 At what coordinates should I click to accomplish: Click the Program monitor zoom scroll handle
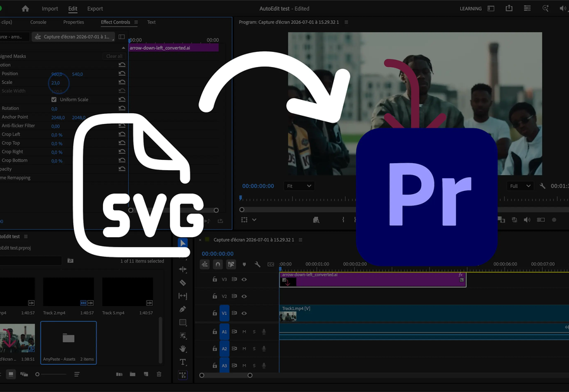pyautogui.click(x=242, y=209)
